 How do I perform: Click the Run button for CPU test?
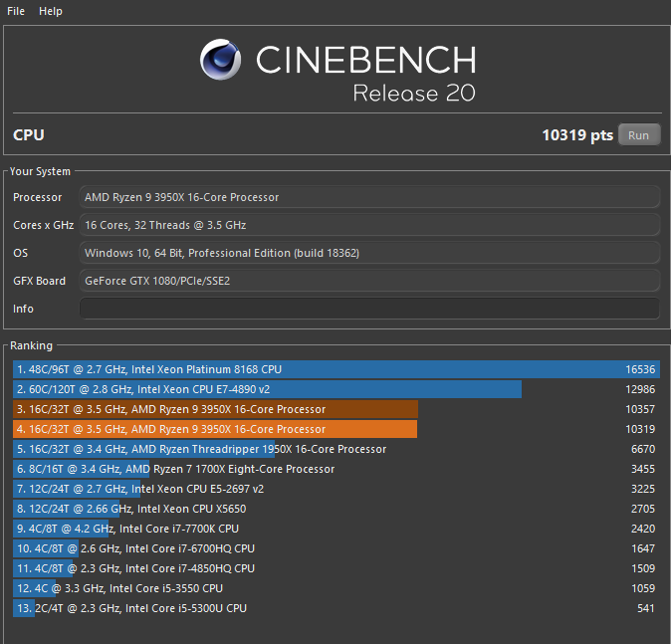point(639,135)
